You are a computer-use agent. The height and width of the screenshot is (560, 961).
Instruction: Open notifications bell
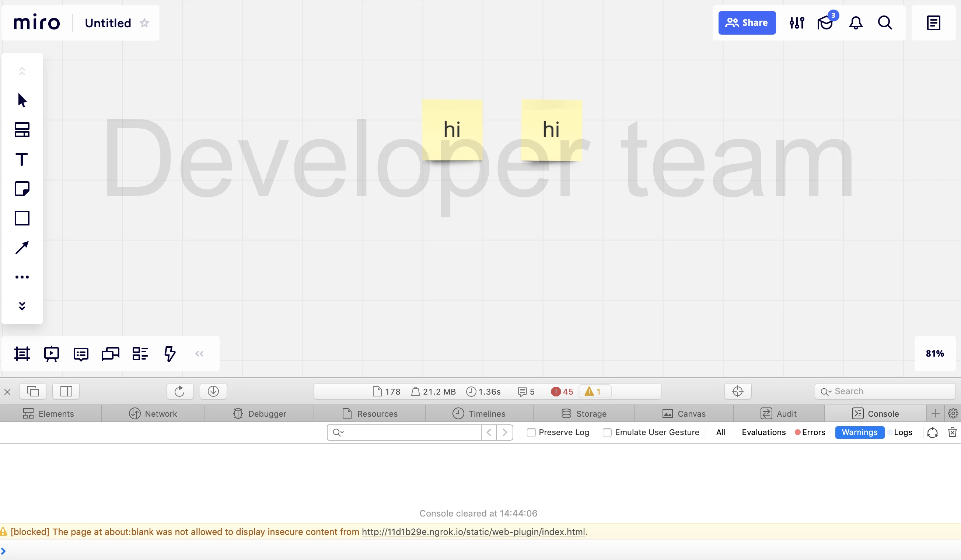coord(855,23)
